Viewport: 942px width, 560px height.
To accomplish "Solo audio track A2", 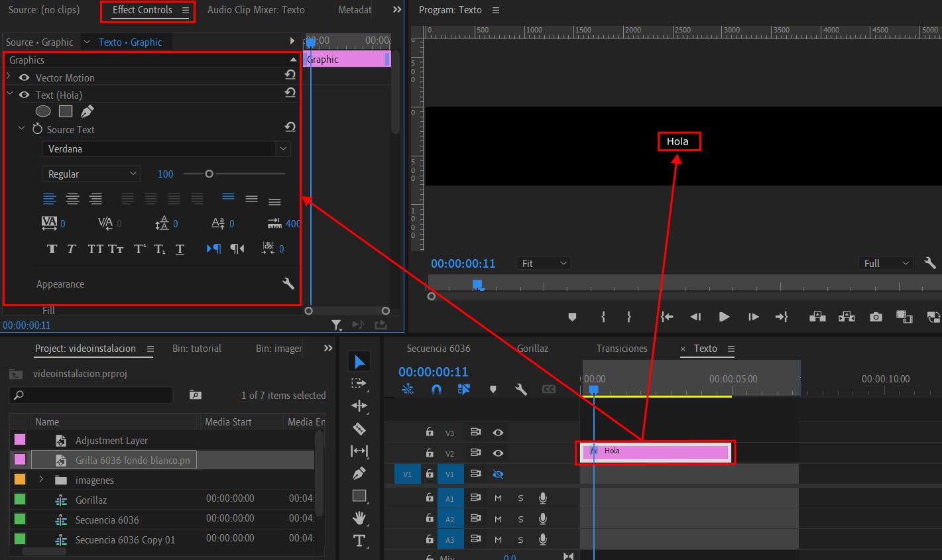I will click(x=520, y=520).
